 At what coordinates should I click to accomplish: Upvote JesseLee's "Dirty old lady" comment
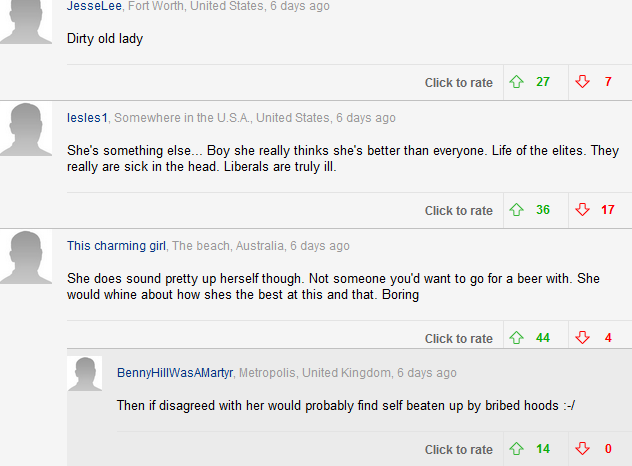tap(516, 82)
